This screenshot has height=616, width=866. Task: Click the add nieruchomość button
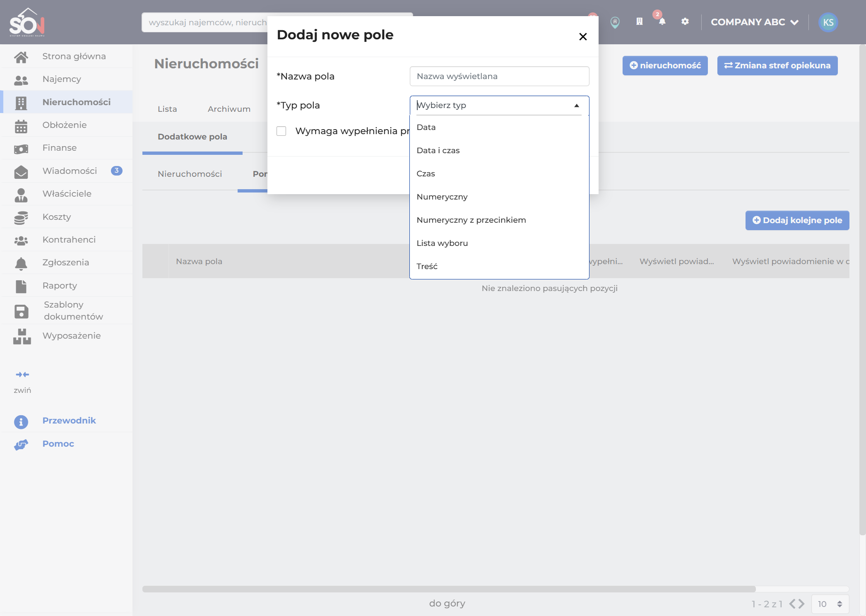tap(665, 66)
